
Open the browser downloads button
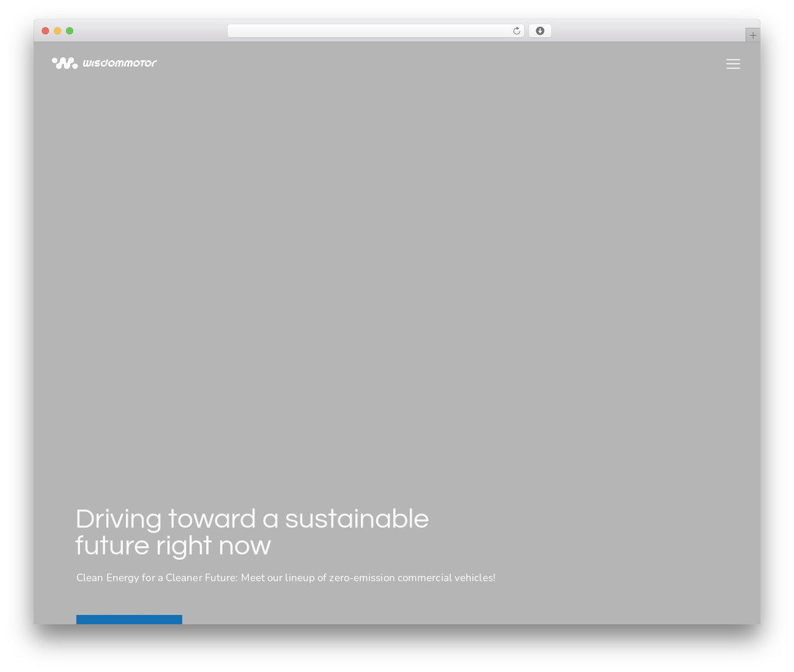(540, 31)
